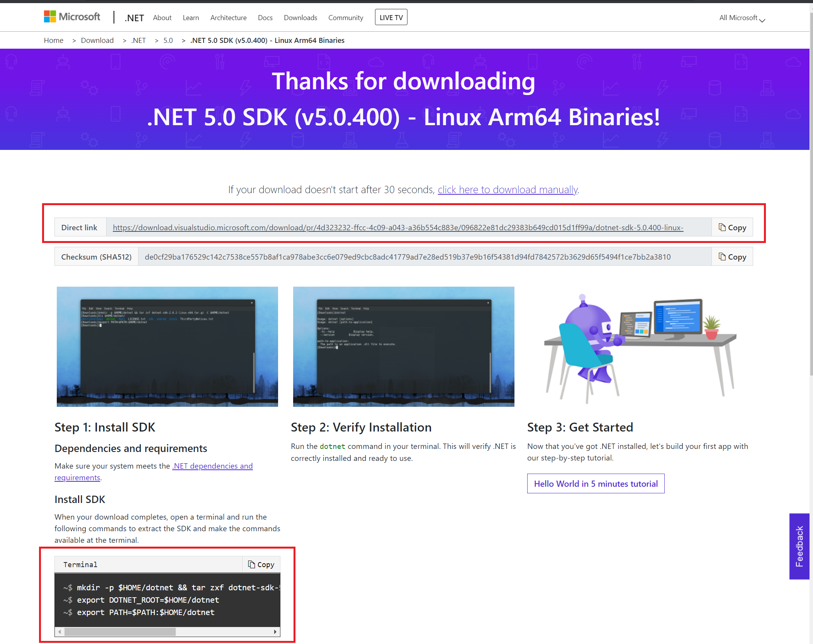813x644 pixels.
Task: Copy the Terminal commands
Action: tap(261, 564)
